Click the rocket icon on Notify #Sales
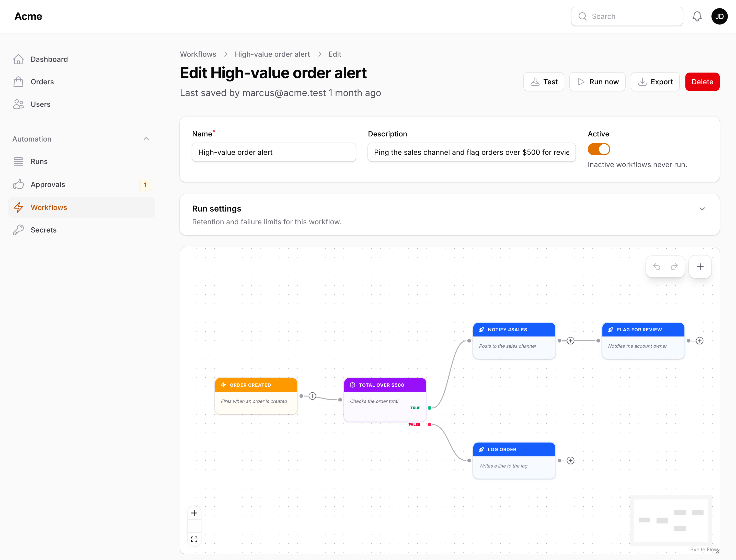The image size is (736, 560). click(x=481, y=330)
